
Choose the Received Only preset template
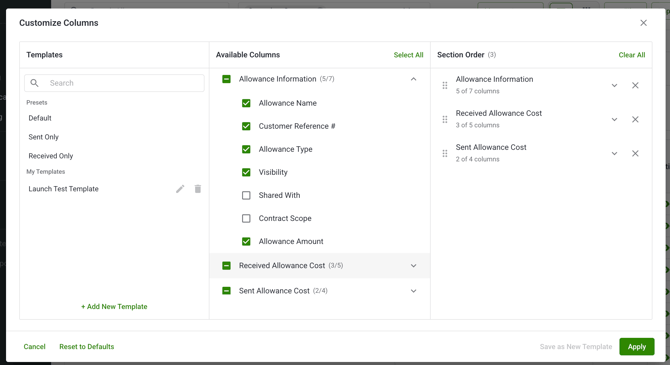pos(51,156)
